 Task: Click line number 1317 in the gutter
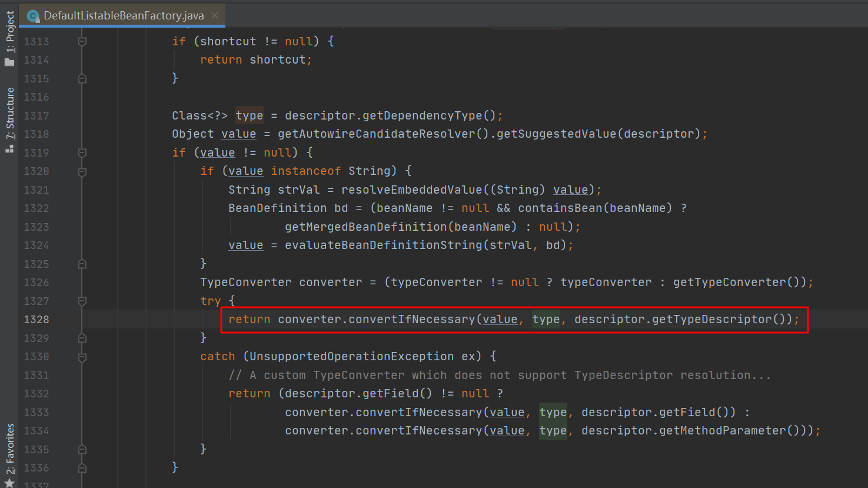[x=36, y=115]
